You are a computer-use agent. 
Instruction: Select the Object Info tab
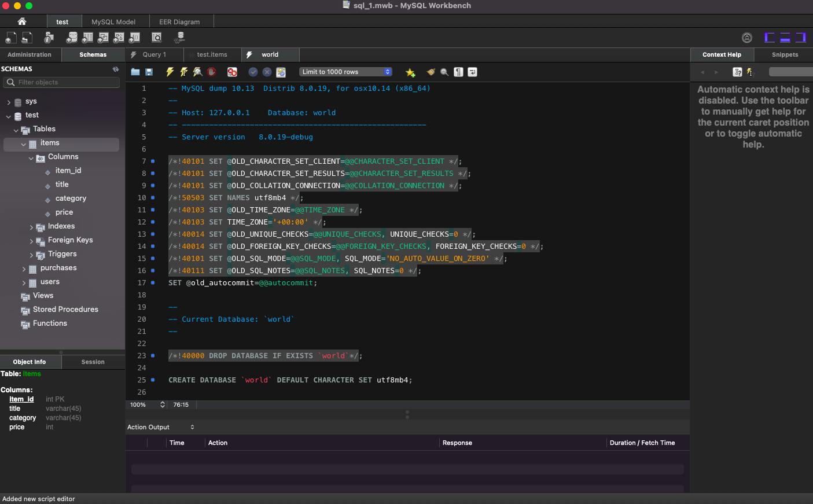tap(30, 362)
